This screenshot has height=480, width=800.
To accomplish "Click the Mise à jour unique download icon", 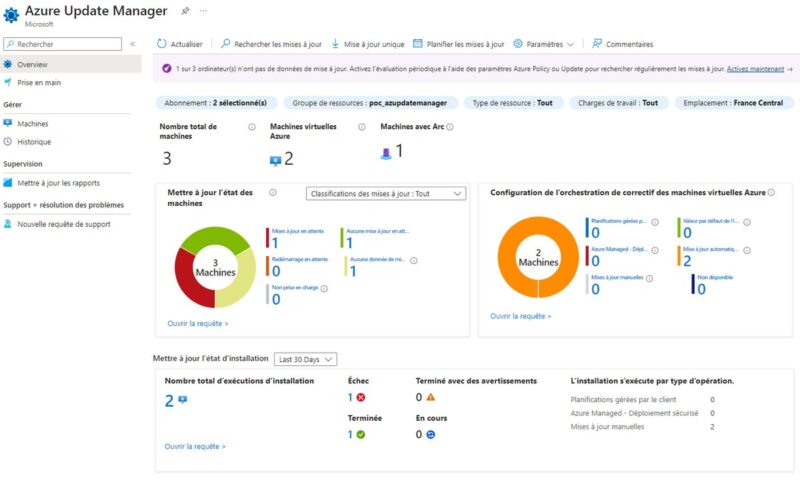I will point(335,44).
